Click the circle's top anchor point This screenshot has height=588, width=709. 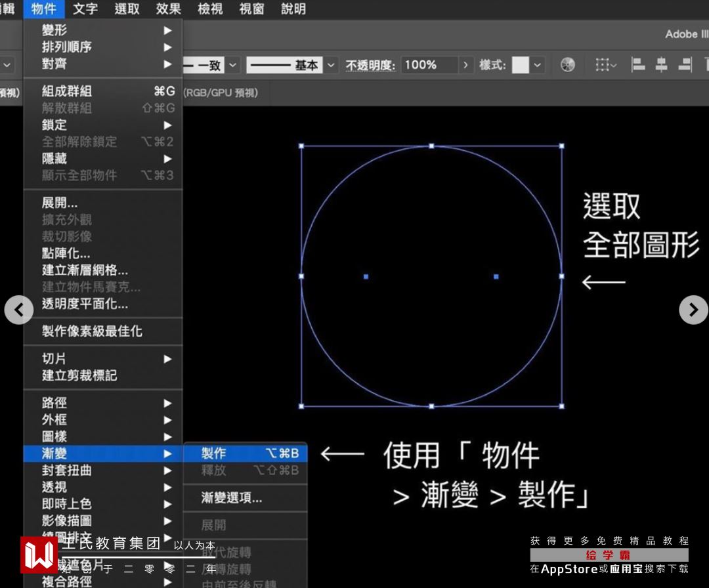click(x=431, y=146)
